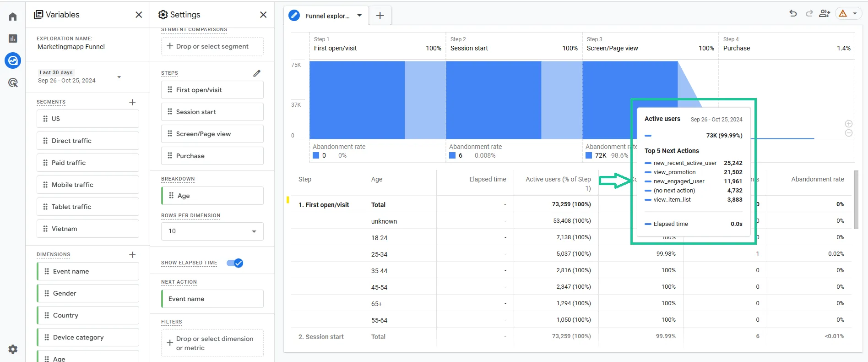Viewport: 868px width, 362px height.
Task: Select the Device category dimension
Action: [88, 337]
